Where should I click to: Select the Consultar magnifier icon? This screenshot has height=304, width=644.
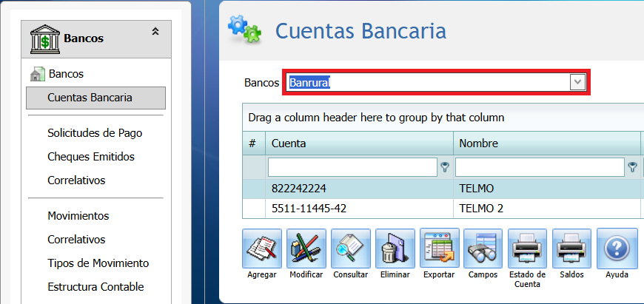351,249
